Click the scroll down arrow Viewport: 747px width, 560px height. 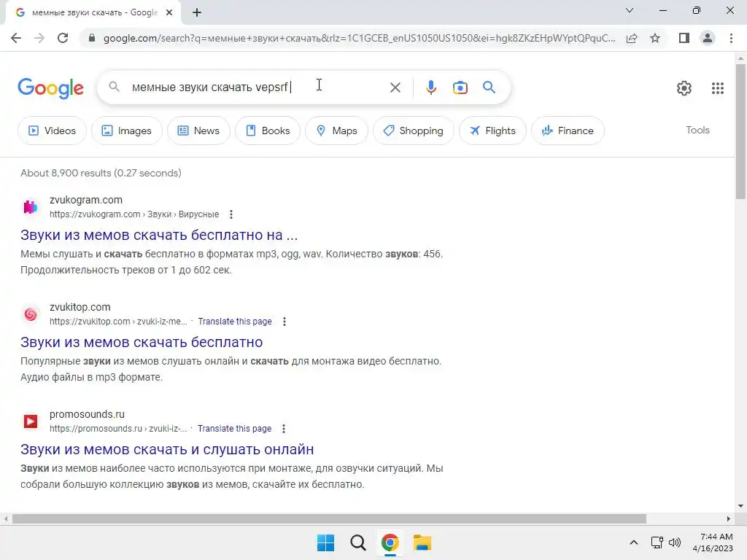click(x=740, y=506)
